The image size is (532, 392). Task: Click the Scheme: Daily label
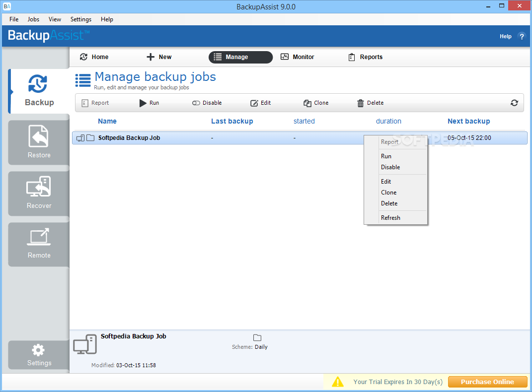pyautogui.click(x=250, y=347)
